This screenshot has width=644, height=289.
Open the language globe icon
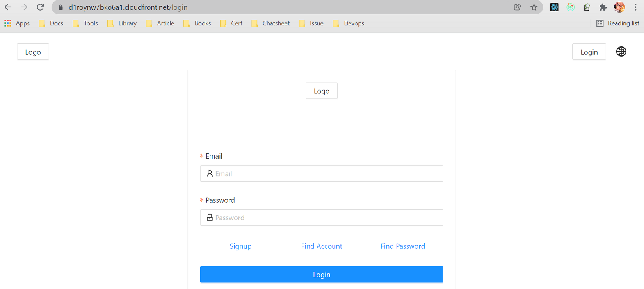(x=621, y=52)
